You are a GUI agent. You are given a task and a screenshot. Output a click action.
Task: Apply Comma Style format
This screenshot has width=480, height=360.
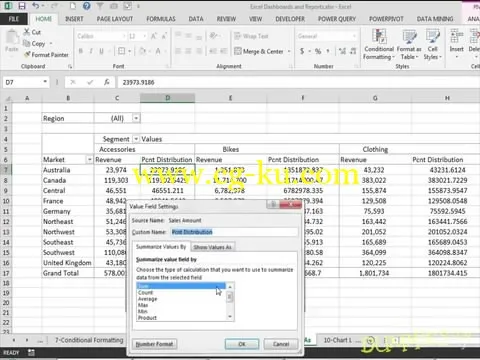(x=328, y=51)
